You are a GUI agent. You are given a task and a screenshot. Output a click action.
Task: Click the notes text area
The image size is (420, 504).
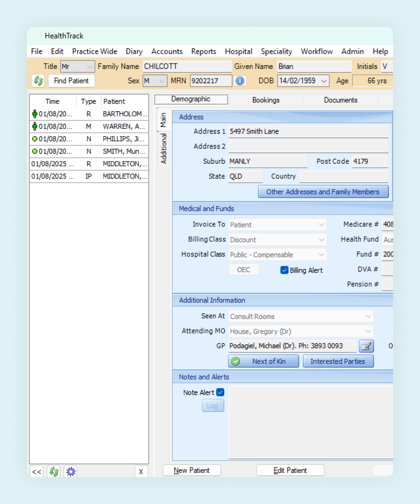(x=311, y=422)
